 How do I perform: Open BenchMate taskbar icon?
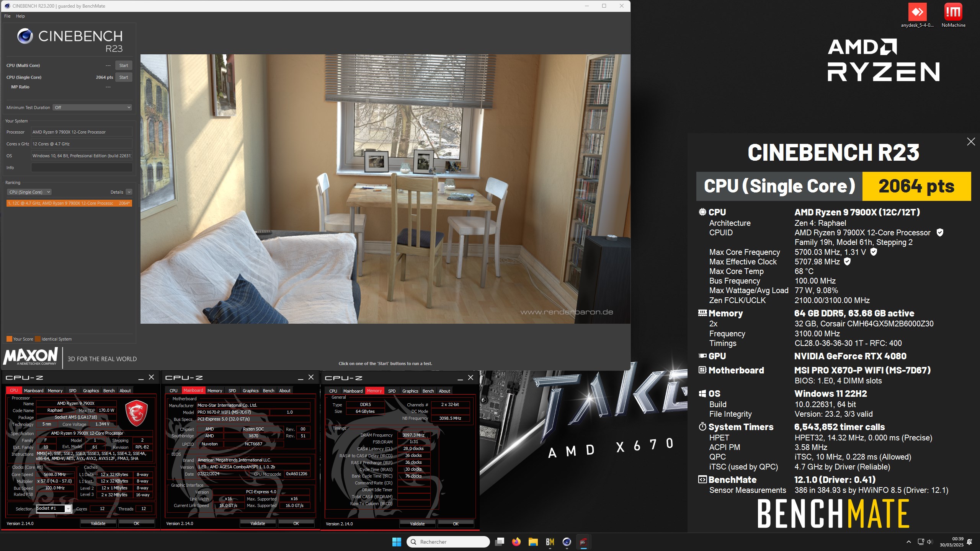click(x=550, y=542)
